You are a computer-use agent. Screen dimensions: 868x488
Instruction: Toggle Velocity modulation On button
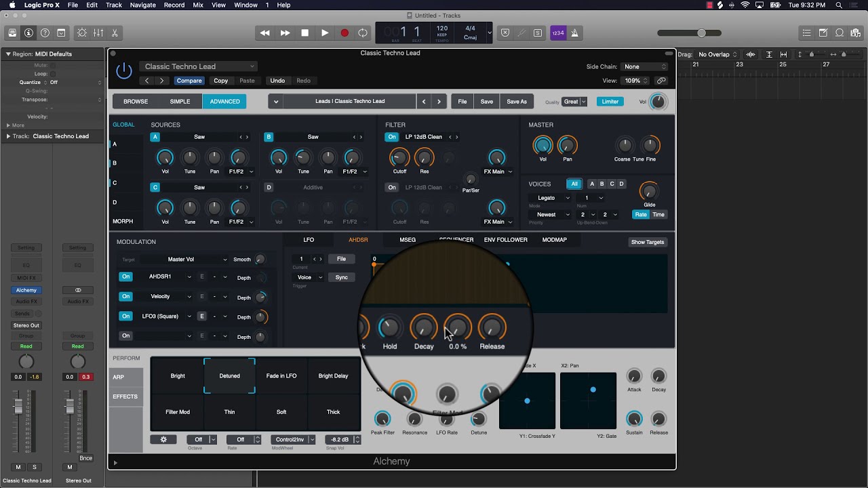[x=125, y=296]
